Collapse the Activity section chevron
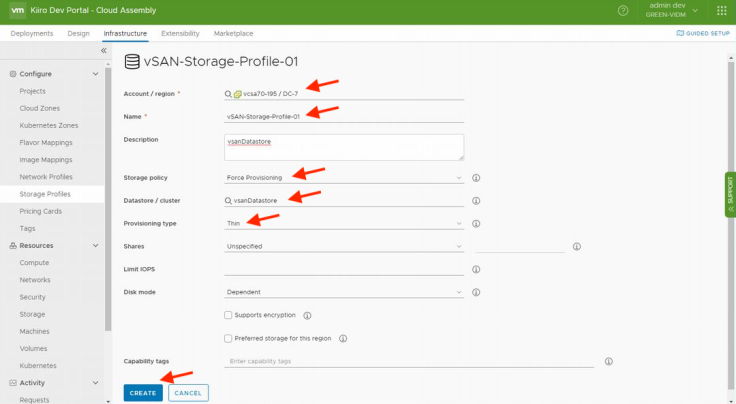The height and width of the screenshot is (404, 736). (x=96, y=383)
